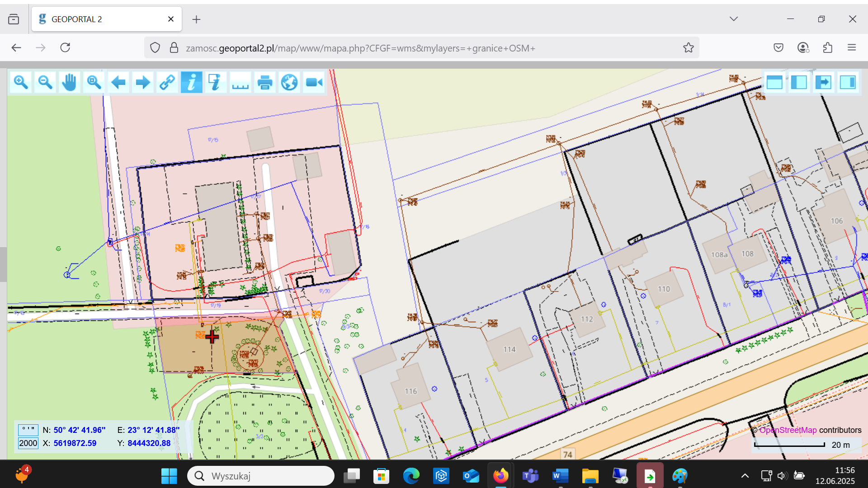Click the chain link map icon

coord(167,82)
